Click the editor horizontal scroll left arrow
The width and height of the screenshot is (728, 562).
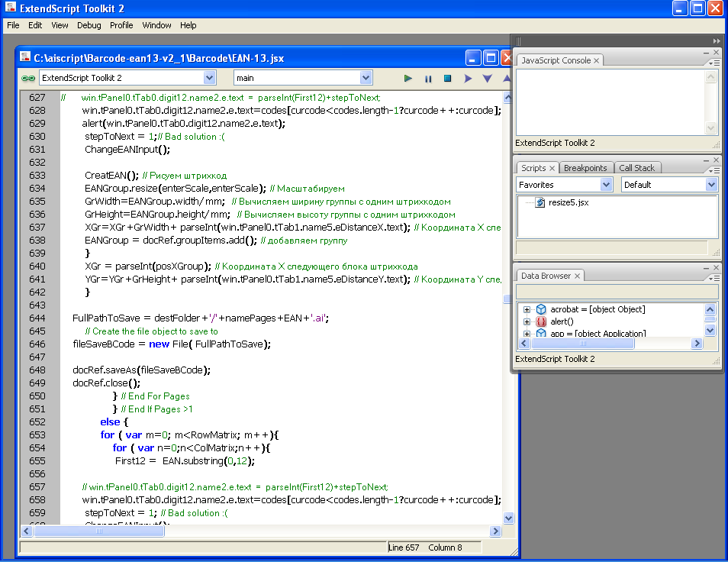pyautogui.click(x=27, y=531)
